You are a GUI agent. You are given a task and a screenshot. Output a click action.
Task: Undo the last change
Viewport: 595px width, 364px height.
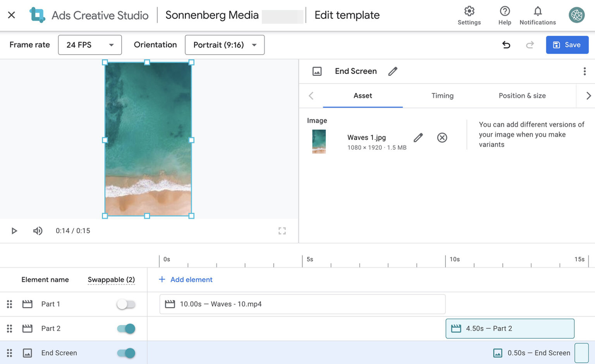[506, 45]
